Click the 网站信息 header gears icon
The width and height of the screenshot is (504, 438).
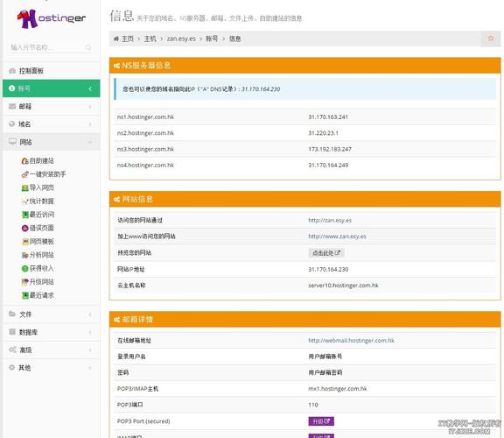coord(116,200)
